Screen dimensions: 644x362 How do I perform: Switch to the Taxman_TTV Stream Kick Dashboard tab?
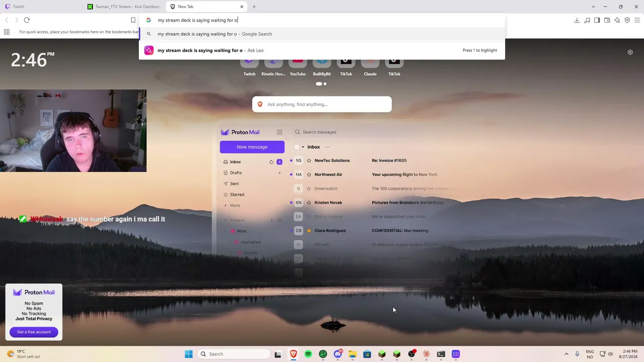click(x=124, y=7)
